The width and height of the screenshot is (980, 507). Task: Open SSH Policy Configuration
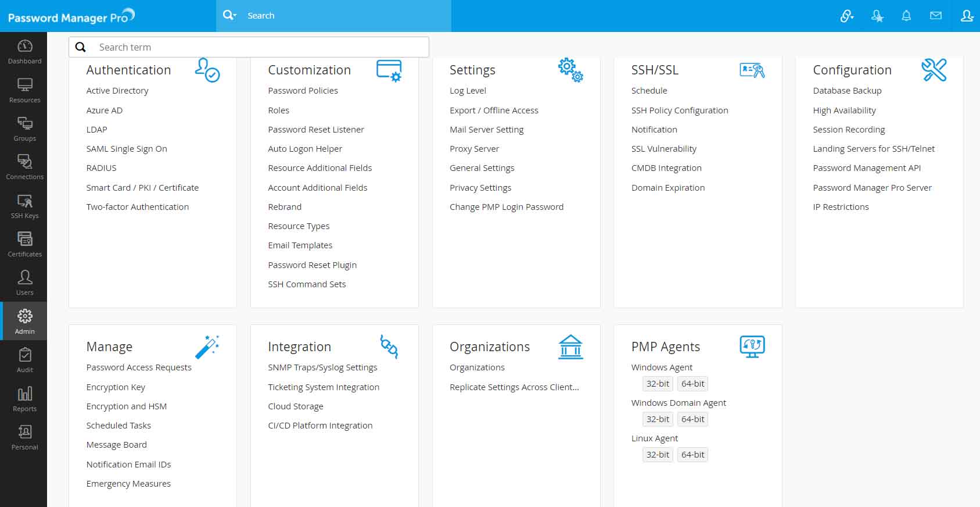click(680, 110)
